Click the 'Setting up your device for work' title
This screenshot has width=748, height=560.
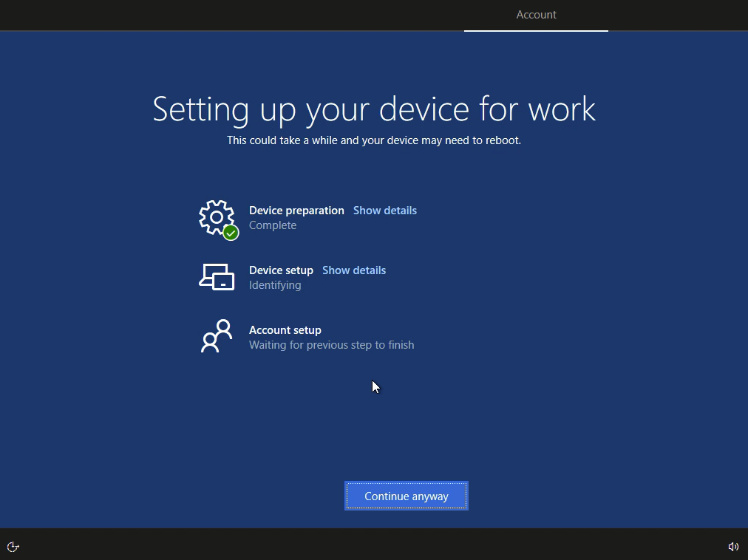(374, 109)
